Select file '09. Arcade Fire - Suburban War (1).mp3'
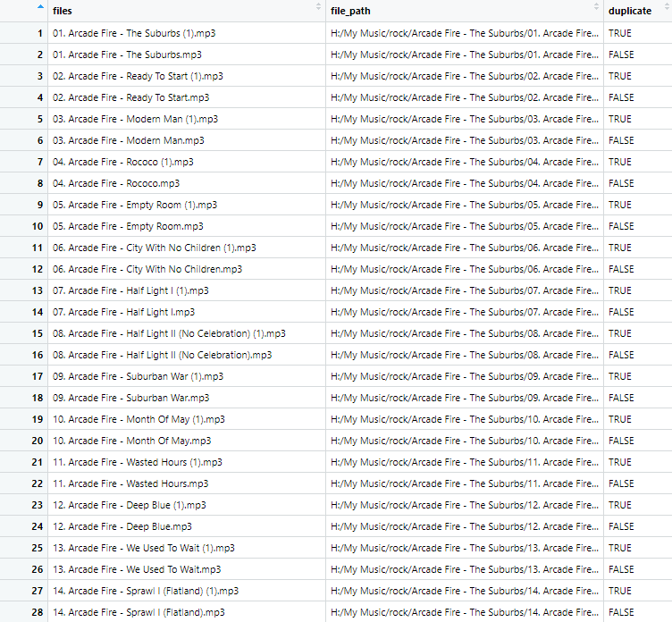 138,376
